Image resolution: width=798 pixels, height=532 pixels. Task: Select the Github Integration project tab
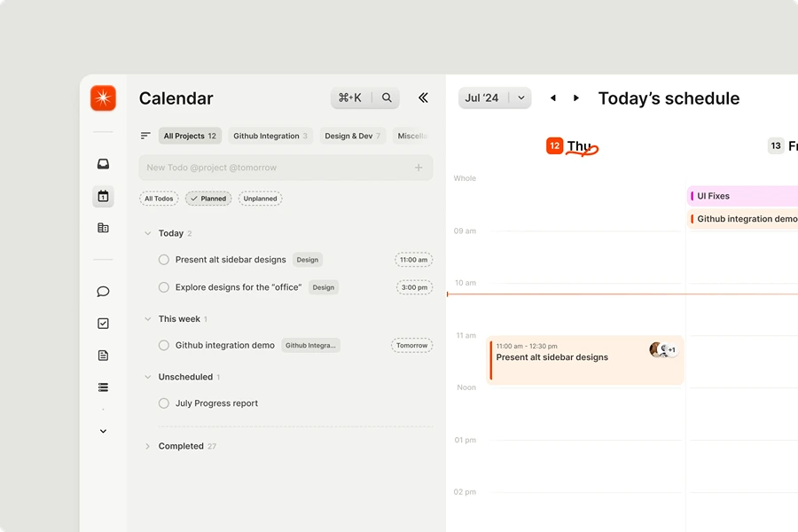270,136
